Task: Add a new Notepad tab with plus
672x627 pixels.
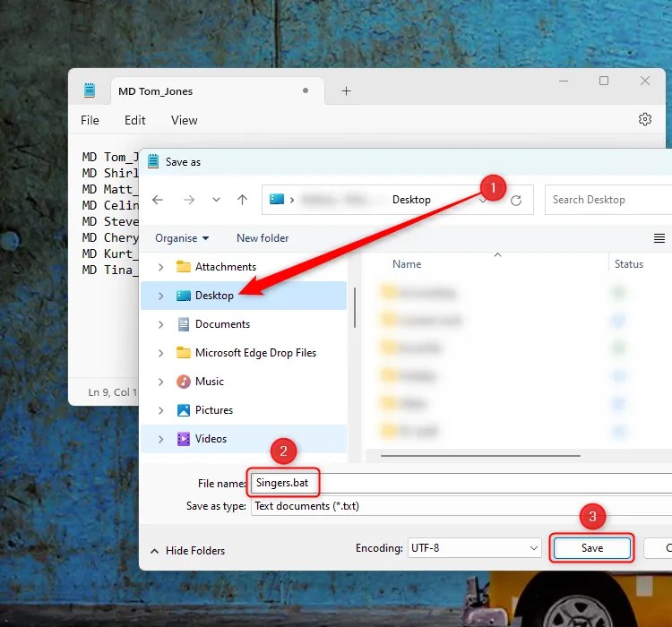Action: pos(346,90)
